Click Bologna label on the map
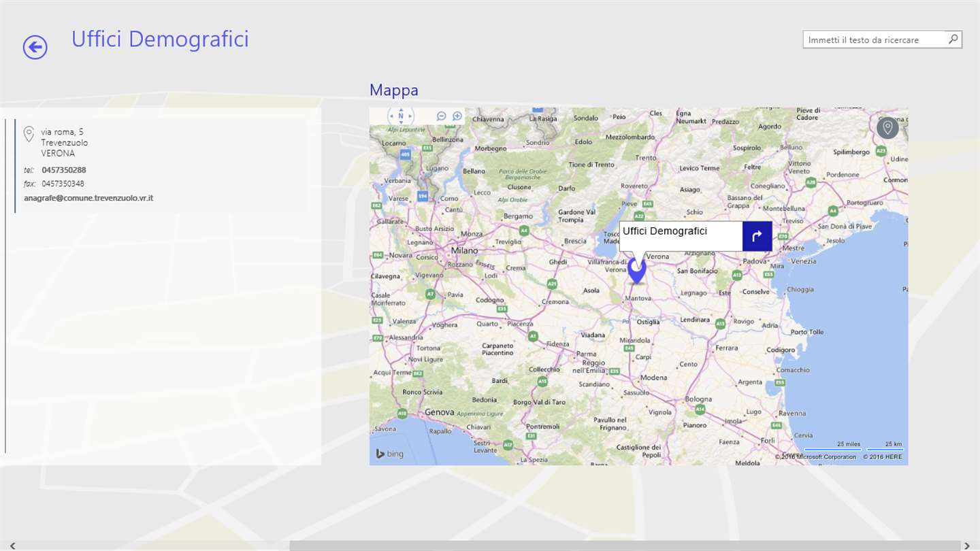980x551 pixels. coord(698,399)
